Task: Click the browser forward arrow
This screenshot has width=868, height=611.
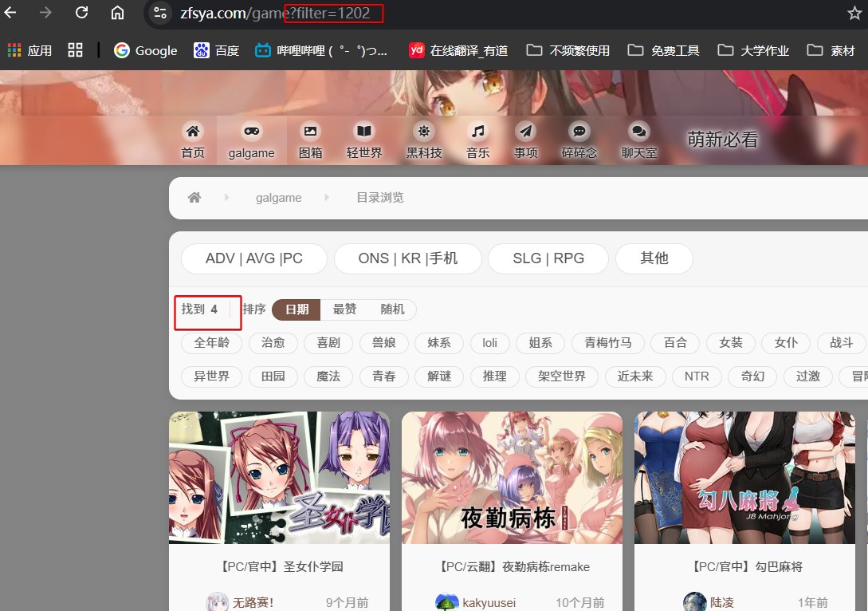Action: [46, 12]
